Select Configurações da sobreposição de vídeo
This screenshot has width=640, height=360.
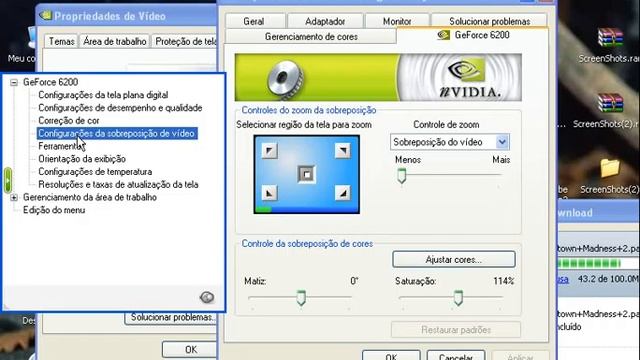(117, 133)
